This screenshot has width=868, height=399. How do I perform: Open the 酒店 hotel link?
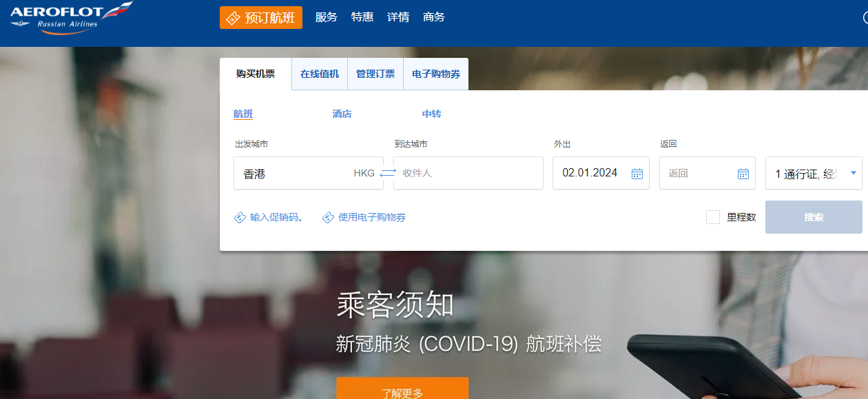coord(342,114)
